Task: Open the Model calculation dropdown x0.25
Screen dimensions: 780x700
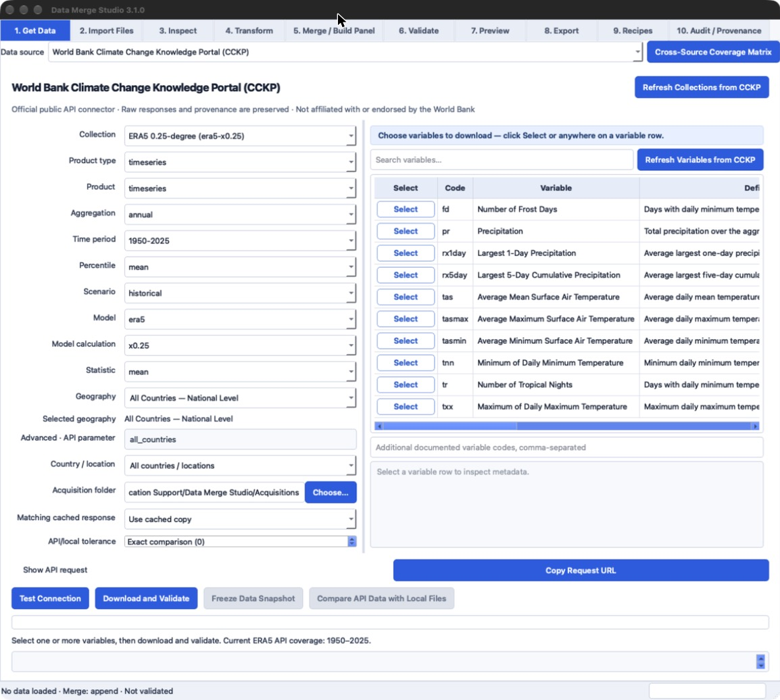Action: [x=240, y=345]
